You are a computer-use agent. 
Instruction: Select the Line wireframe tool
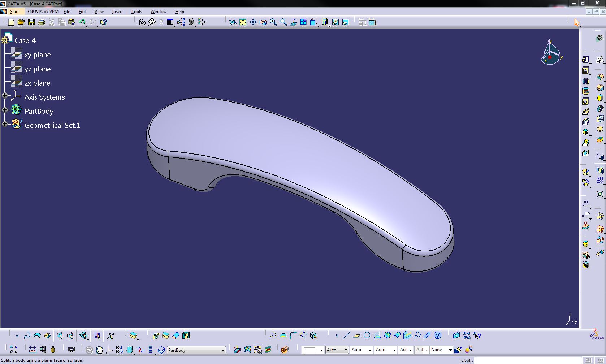(x=346, y=335)
